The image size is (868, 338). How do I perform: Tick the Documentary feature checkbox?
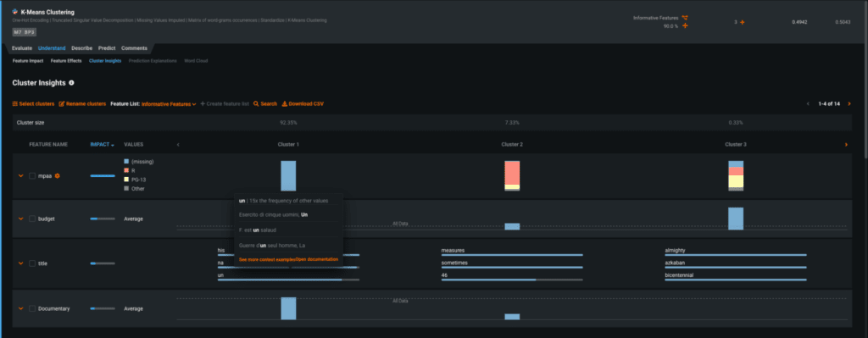click(x=32, y=308)
